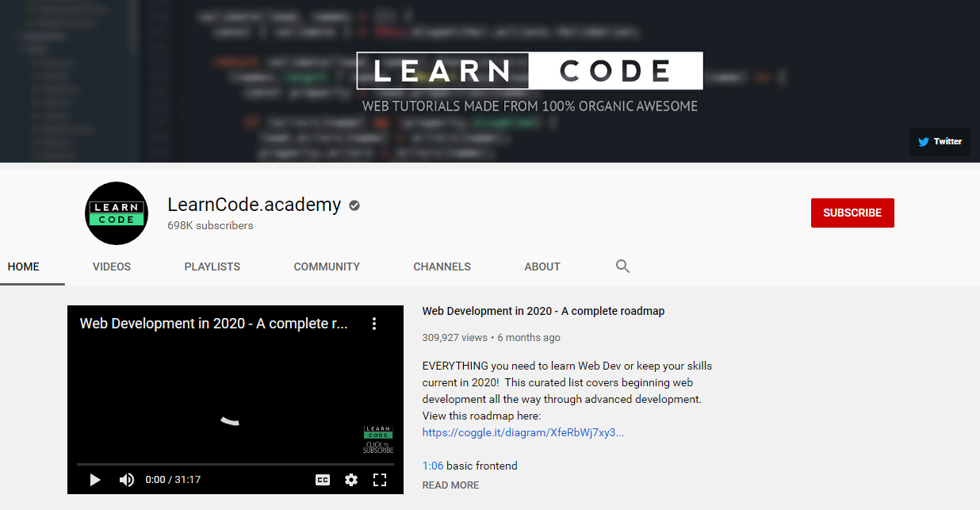Enter fullscreen mode on the video
The width and height of the screenshot is (980, 510).
point(380,480)
